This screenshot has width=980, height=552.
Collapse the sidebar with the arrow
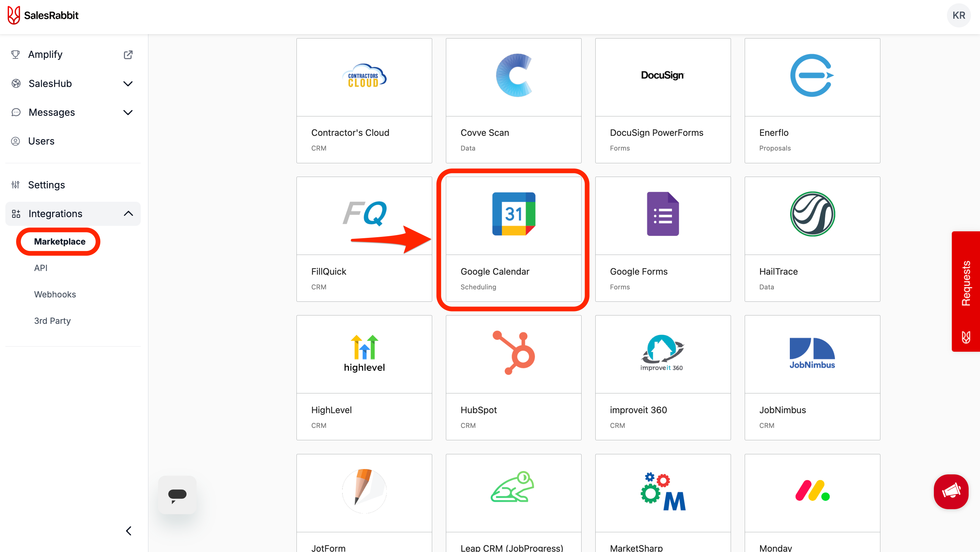[x=129, y=531]
